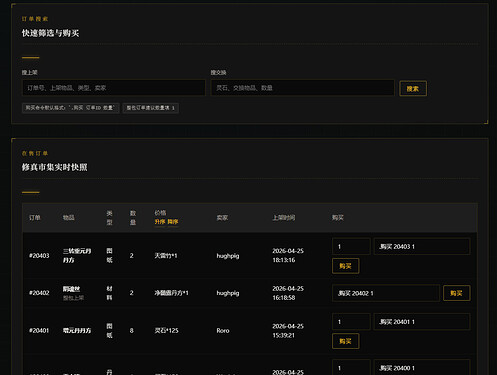Click listing time 2026-04-25 16:18:58
The height and width of the screenshot is (375, 497).
(288, 293)
